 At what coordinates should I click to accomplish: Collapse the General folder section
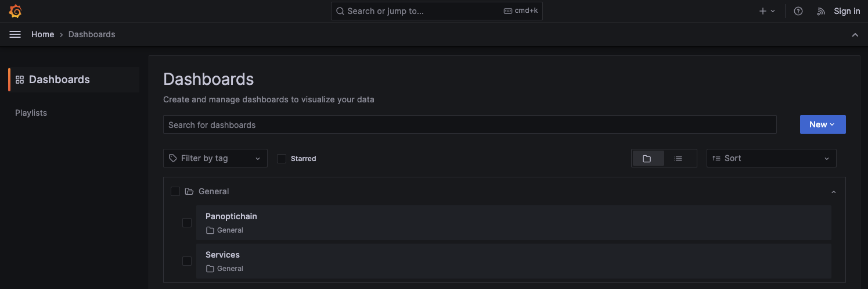pos(834,192)
